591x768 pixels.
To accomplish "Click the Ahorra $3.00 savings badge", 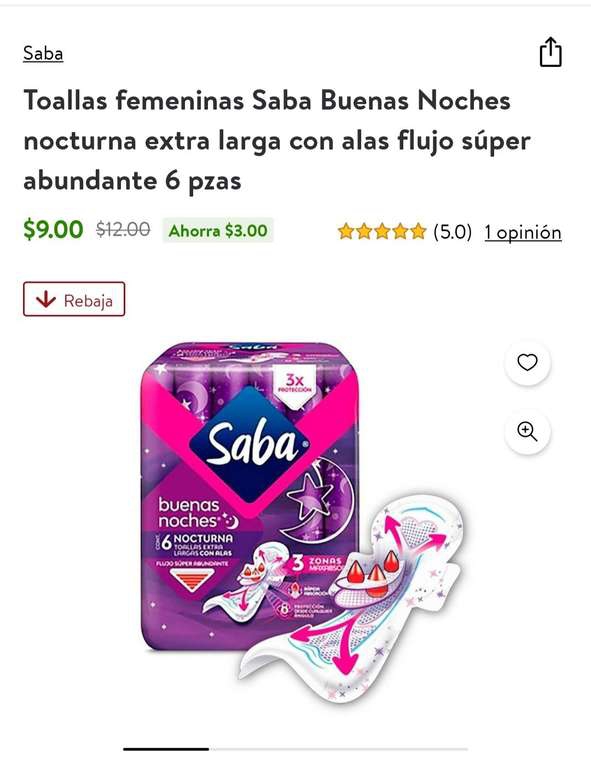I will click(x=218, y=230).
